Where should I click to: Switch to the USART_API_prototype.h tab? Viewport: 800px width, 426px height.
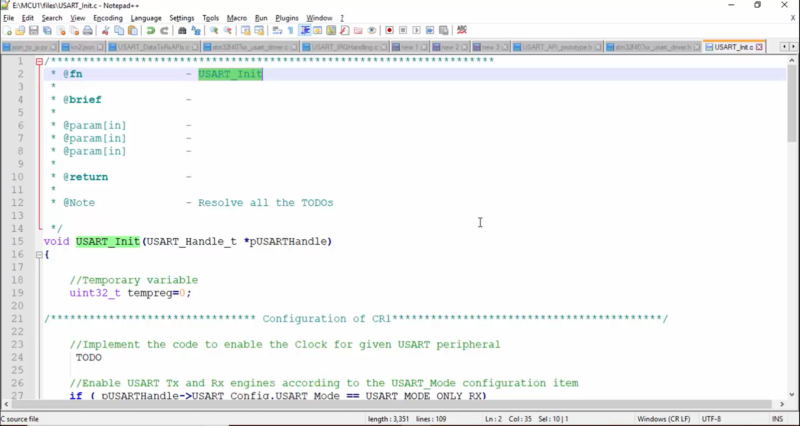(x=557, y=47)
